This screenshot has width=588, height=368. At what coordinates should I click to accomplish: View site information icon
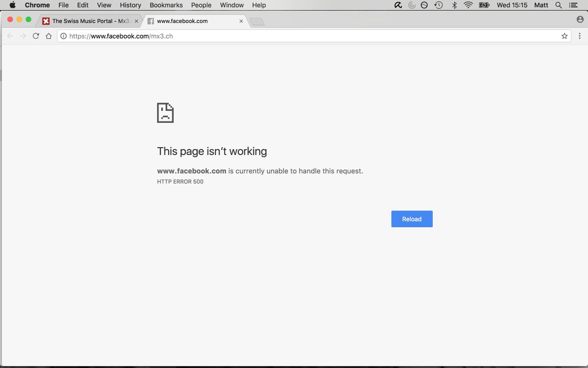(64, 36)
